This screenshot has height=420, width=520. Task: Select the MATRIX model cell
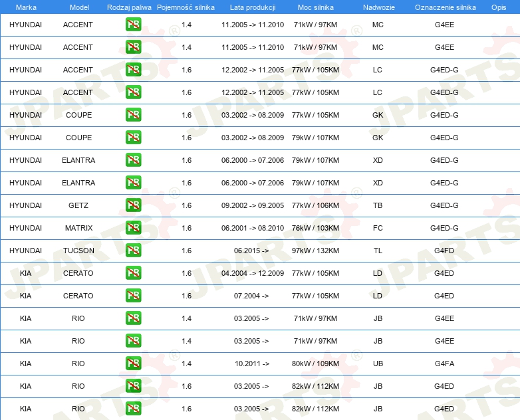pos(78,228)
